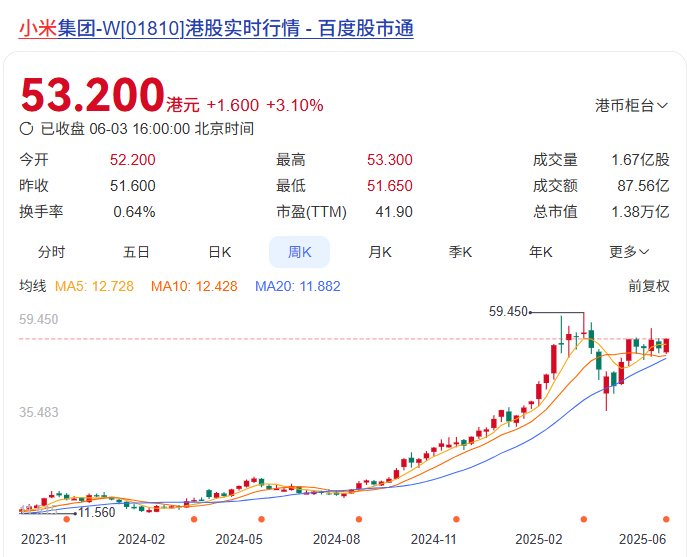Click the 2024-02 date axis label
The height and width of the screenshot is (557, 687).
[142, 539]
